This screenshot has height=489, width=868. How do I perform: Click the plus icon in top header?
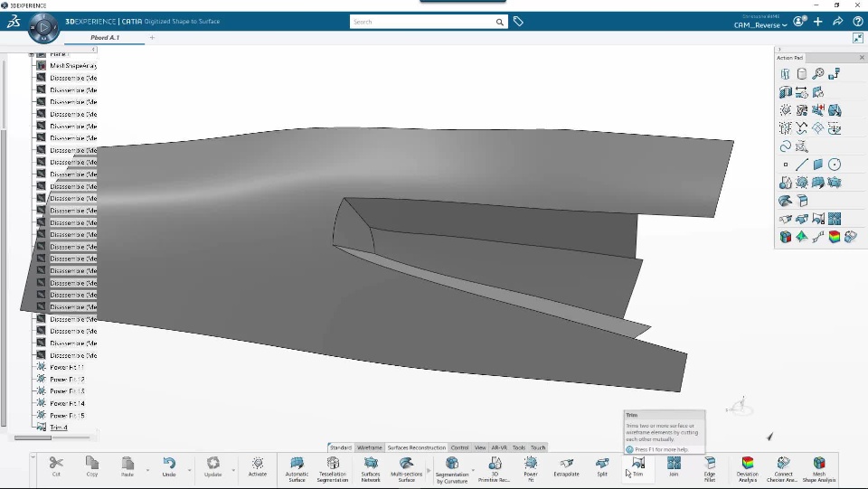[x=817, y=22]
